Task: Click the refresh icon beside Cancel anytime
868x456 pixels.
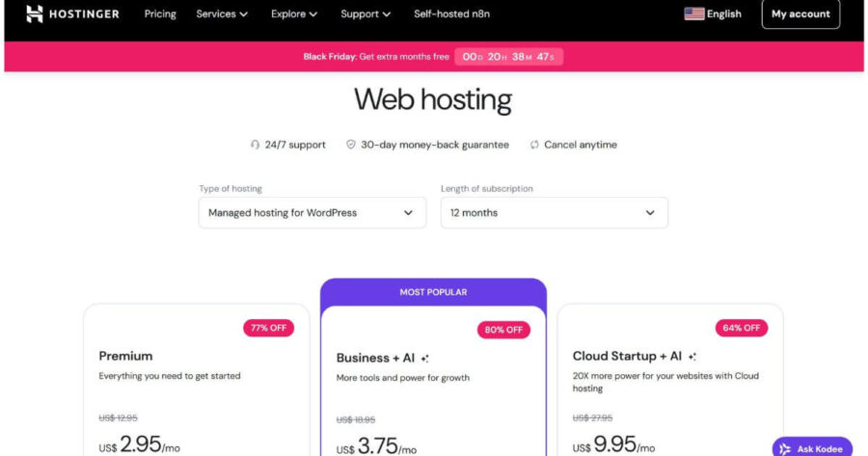Action: click(x=534, y=145)
